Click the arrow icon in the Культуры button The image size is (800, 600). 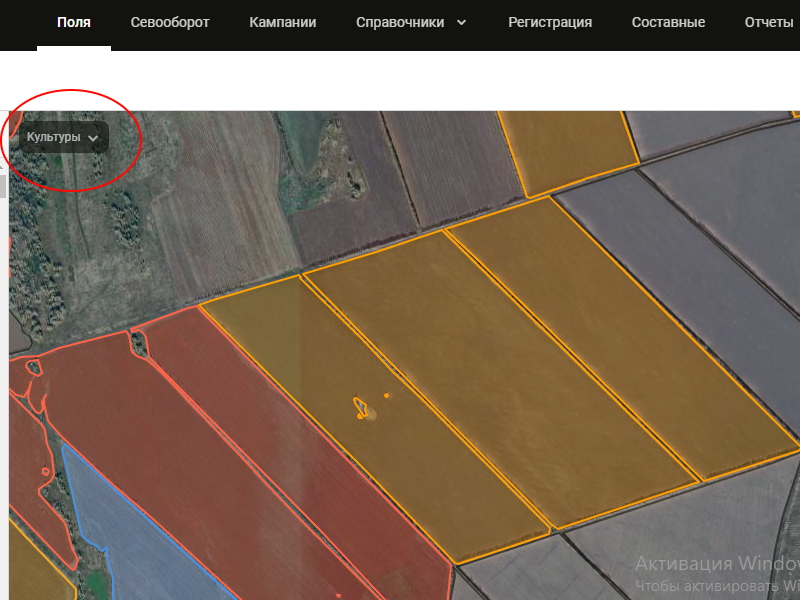point(93,139)
